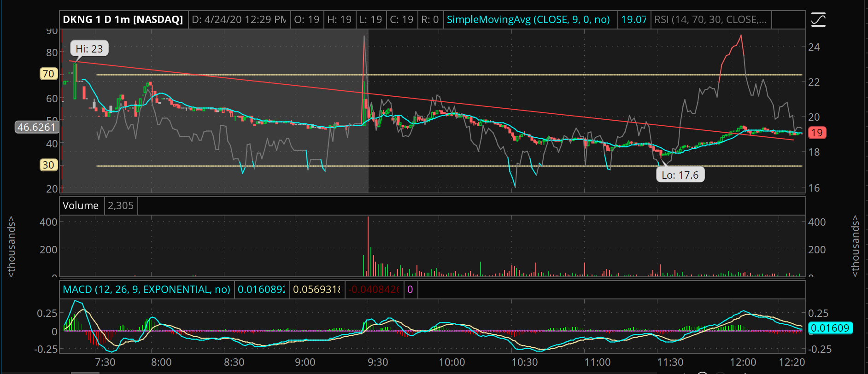This screenshot has width=868, height=374.
Task: Click the cyan 0.01609 MACD value tag
Action: [830, 328]
